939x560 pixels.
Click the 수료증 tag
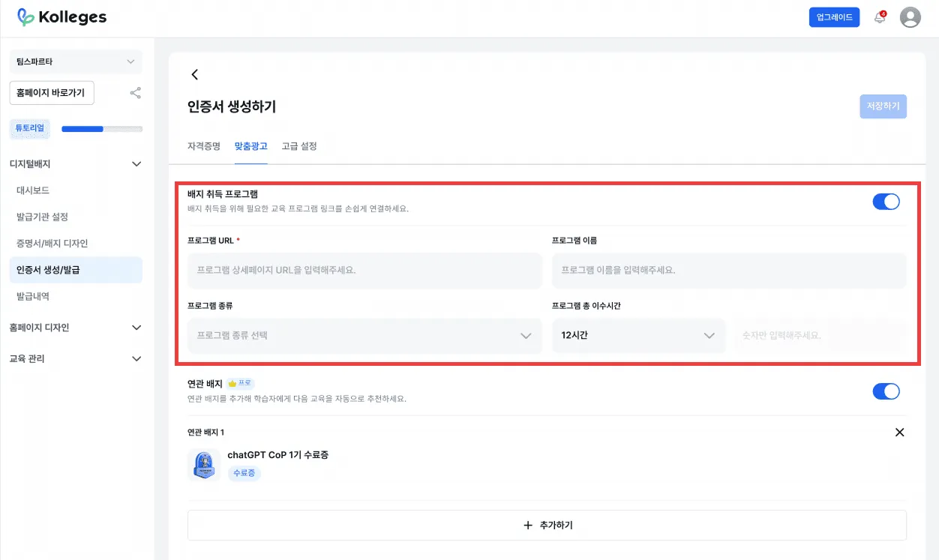[x=244, y=473]
